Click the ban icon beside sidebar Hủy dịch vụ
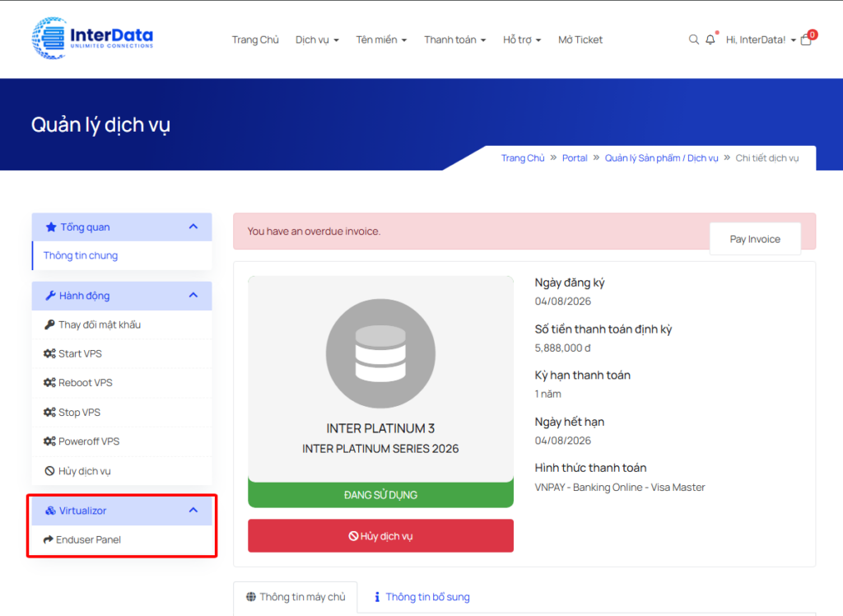The width and height of the screenshot is (843, 616). tap(49, 471)
